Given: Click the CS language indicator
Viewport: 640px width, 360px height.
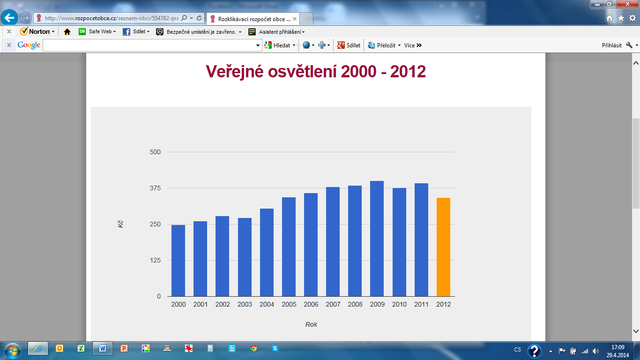Looking at the screenshot, I should [x=517, y=350].
